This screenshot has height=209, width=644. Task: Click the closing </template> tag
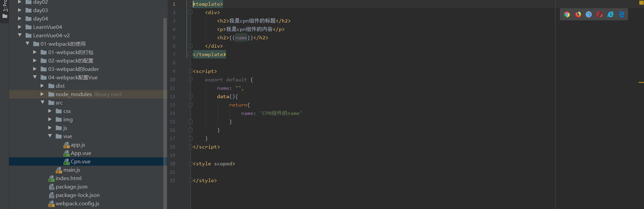coord(209,54)
